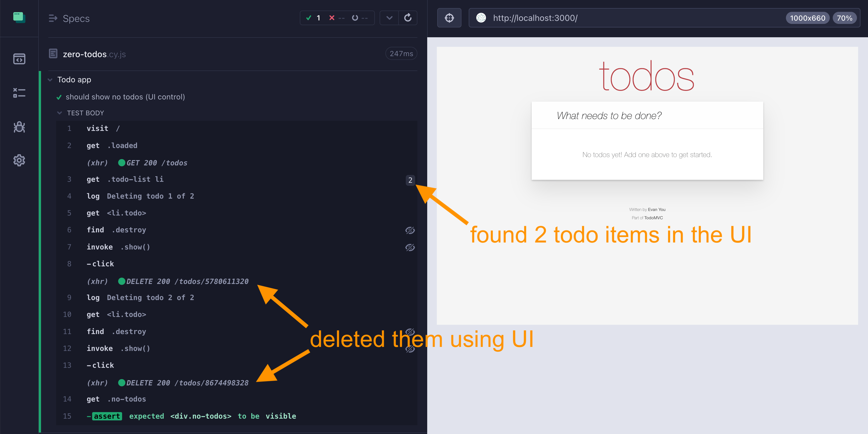Select invoke .show() on line 12
Viewport: 868px width, 434px height.
tap(237, 348)
